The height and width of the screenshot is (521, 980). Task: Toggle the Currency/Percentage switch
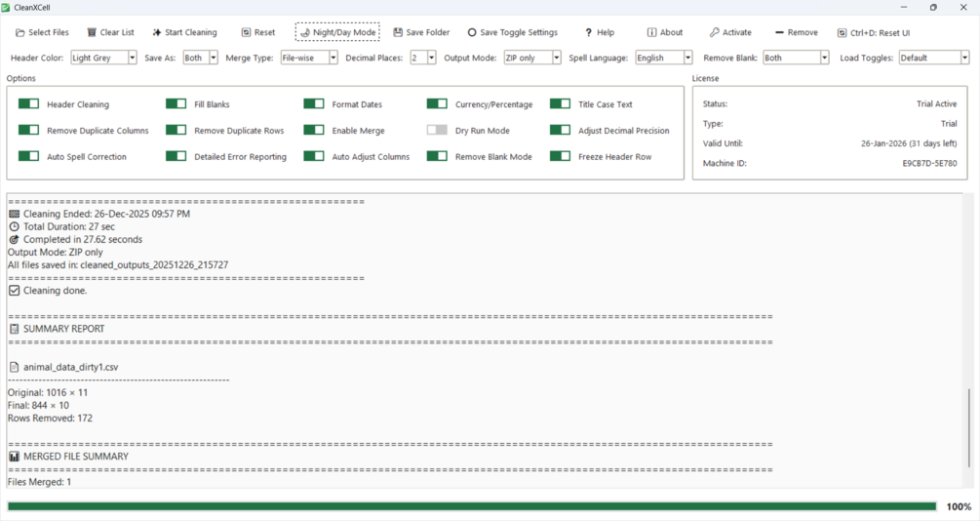pyautogui.click(x=438, y=103)
